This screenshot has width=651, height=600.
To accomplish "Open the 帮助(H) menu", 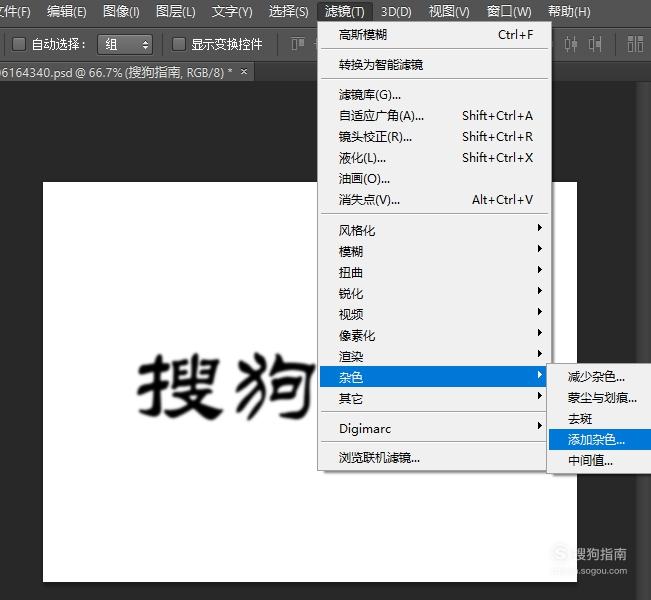I will pos(569,11).
